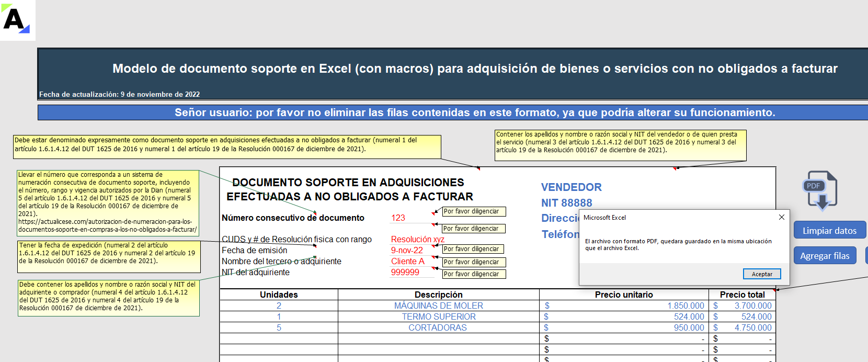This screenshot has height=362, width=868.
Task: Click the yellow note about numeración consecutiva
Action: point(108,203)
